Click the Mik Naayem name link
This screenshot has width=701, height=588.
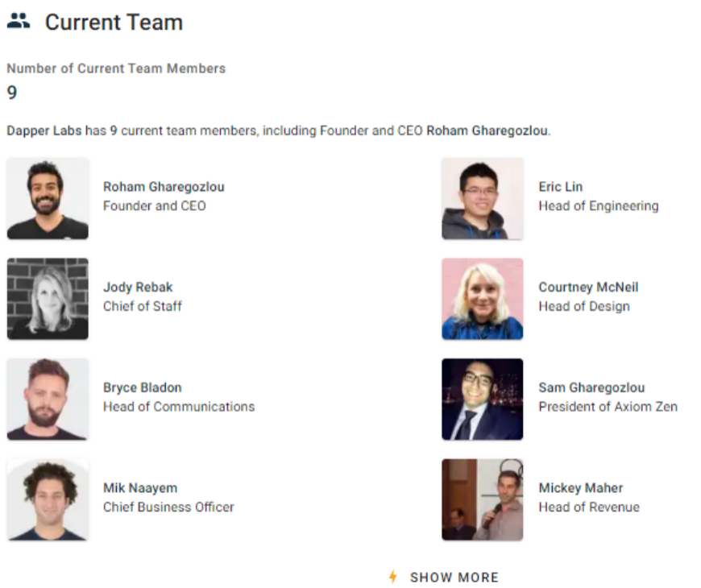point(140,488)
